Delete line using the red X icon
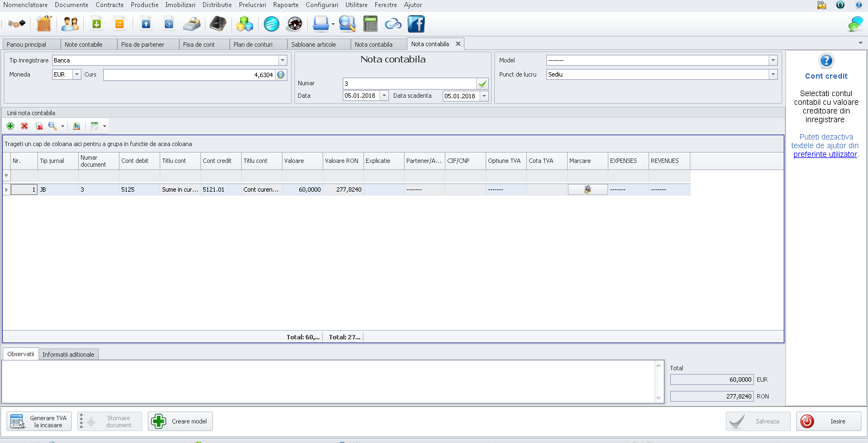The image size is (868, 443). tap(24, 126)
